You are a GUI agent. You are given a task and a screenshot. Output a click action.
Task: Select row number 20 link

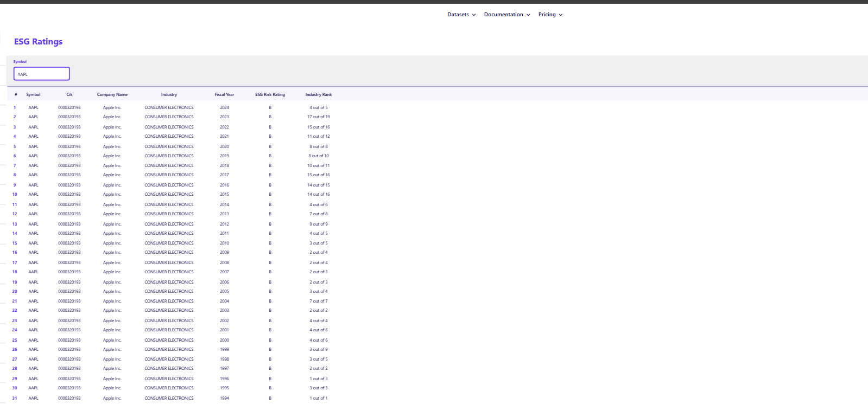coord(15,291)
